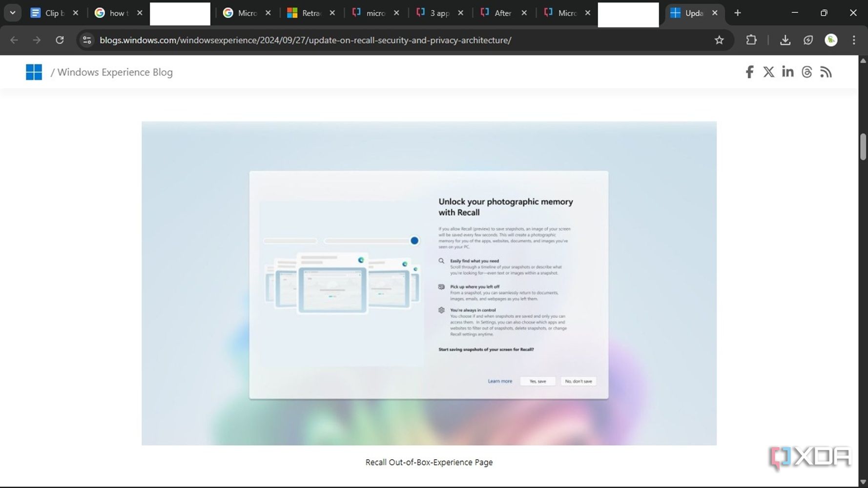The width and height of the screenshot is (868, 488).
Task: Share the article on X
Action: click(768, 72)
